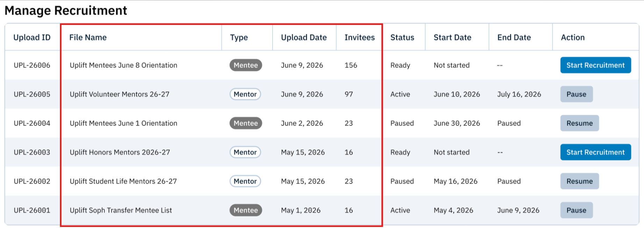This screenshot has width=644, height=228.
Task: Open file Uplift Soph Transfer Mentee List
Action: pyautogui.click(x=121, y=210)
